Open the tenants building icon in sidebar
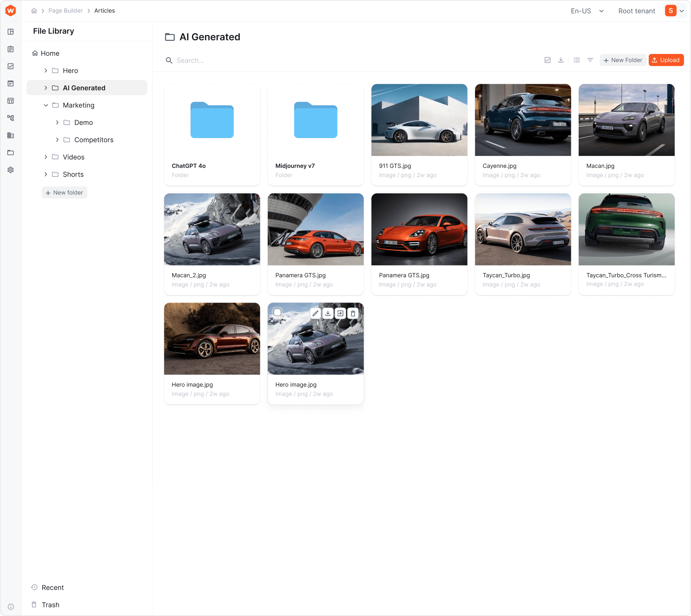The image size is (691, 616). click(11, 135)
